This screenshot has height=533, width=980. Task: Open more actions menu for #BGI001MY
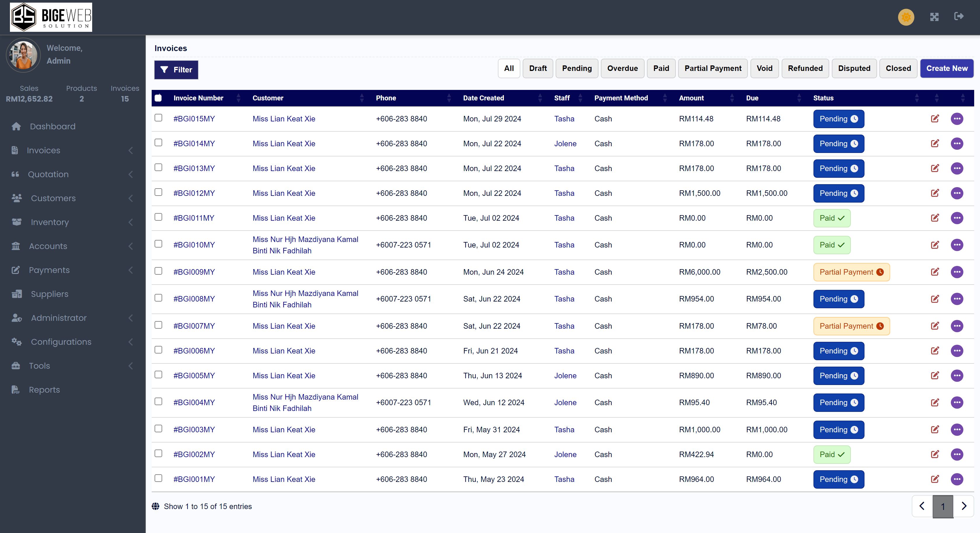[957, 479]
